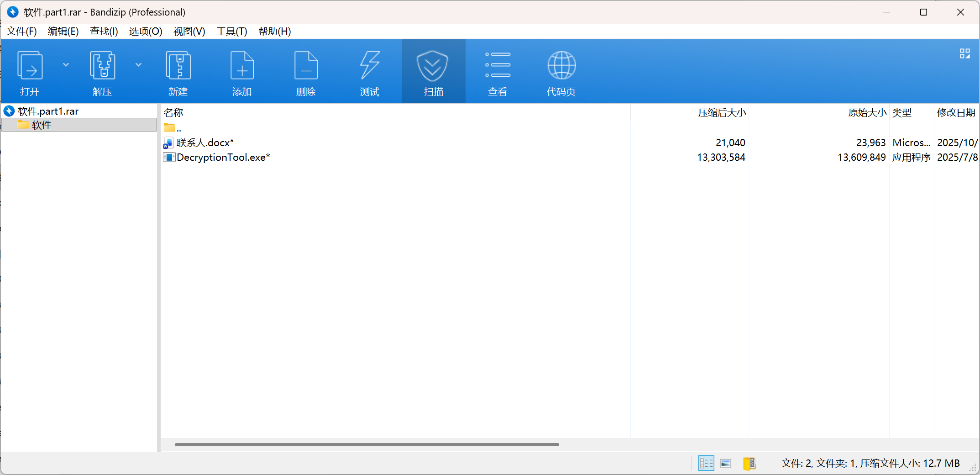Viewport: 980px width, 475px height.
Task: Click the 2025/10/ date cell
Action: [958, 143]
